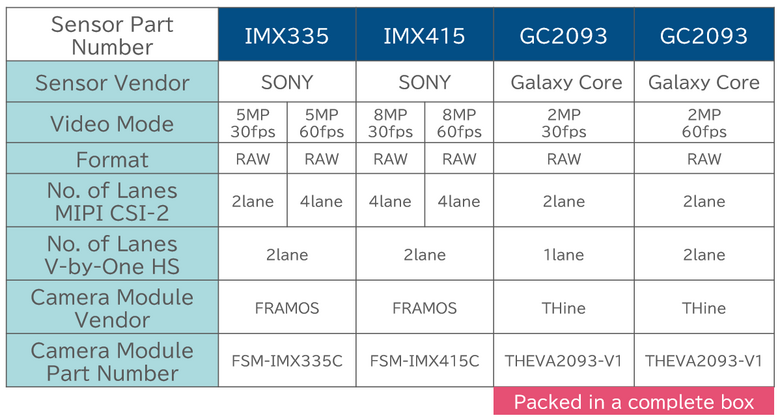This screenshot has width=780, height=420.
Task: Click the No. of Lanes MIPI CSI-2 label
Action: [x=112, y=201]
